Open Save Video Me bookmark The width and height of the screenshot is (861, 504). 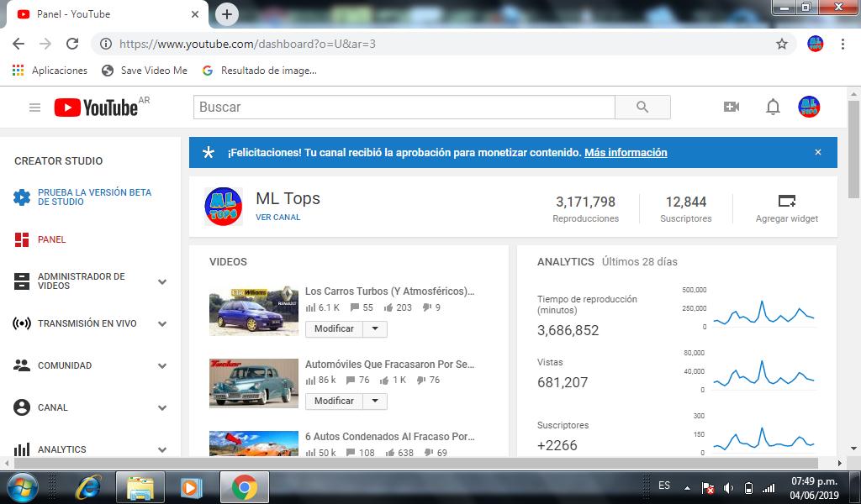(x=145, y=71)
